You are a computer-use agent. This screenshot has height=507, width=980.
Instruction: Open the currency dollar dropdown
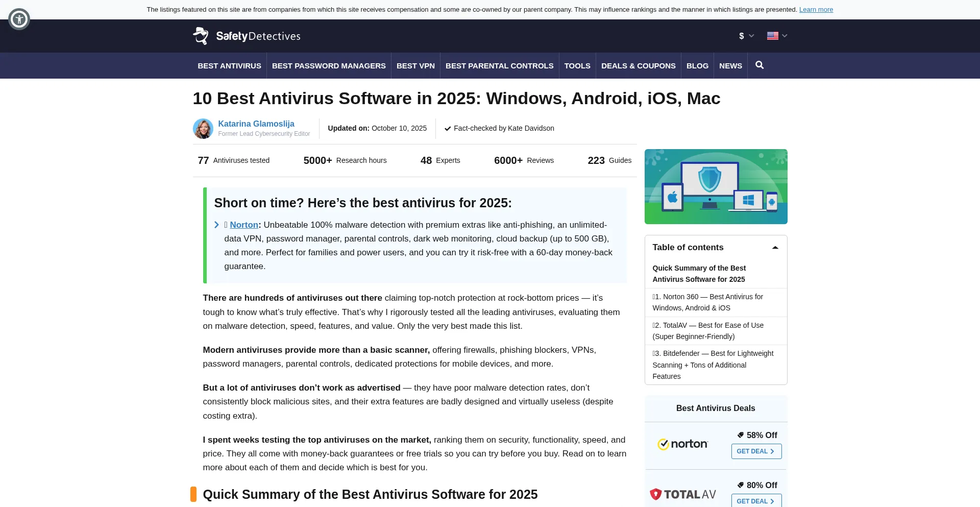(746, 36)
